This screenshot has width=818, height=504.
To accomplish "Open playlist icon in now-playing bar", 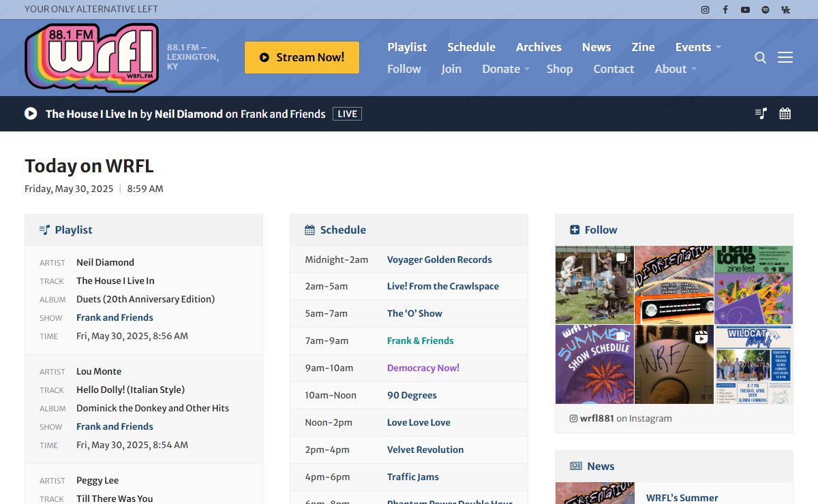I will (761, 114).
